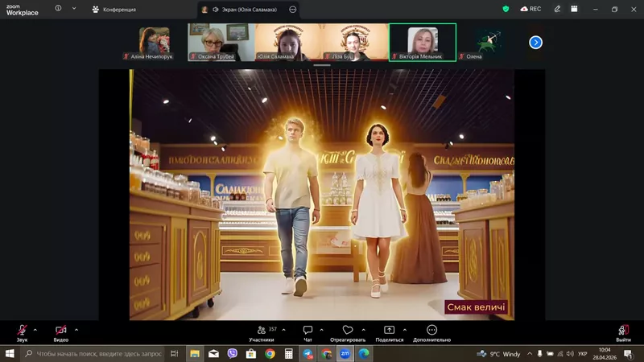Select the Конференция tab

pyautogui.click(x=114, y=10)
